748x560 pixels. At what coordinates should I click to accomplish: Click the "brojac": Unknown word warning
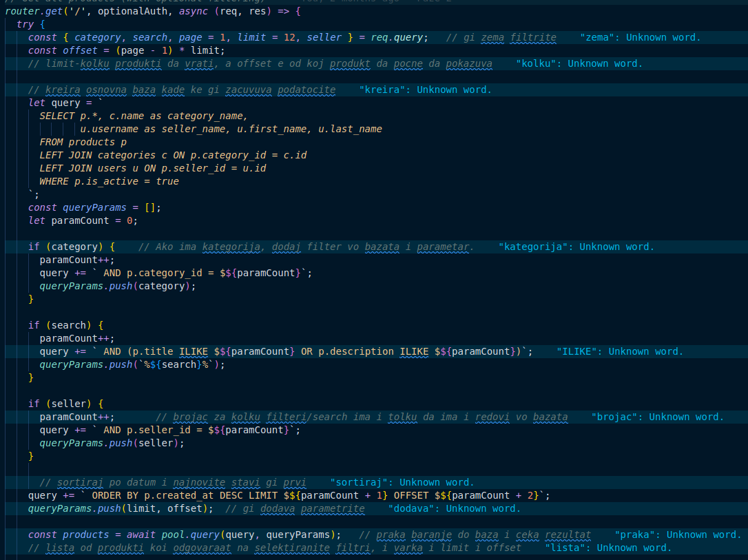pyautogui.click(x=657, y=417)
